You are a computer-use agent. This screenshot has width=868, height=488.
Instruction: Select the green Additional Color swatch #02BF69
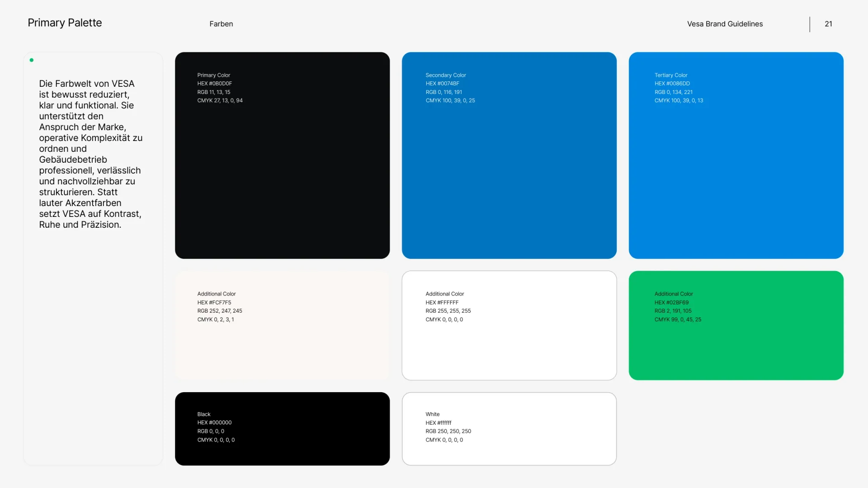point(736,325)
